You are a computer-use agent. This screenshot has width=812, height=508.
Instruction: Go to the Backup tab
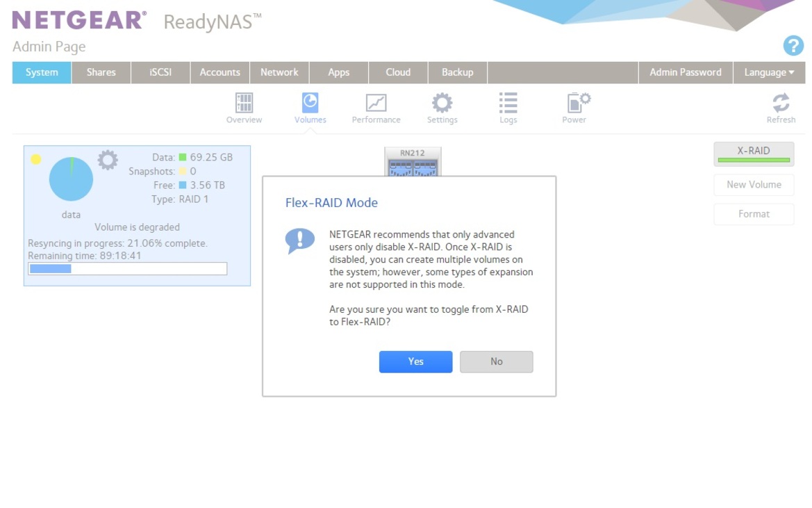pos(458,72)
